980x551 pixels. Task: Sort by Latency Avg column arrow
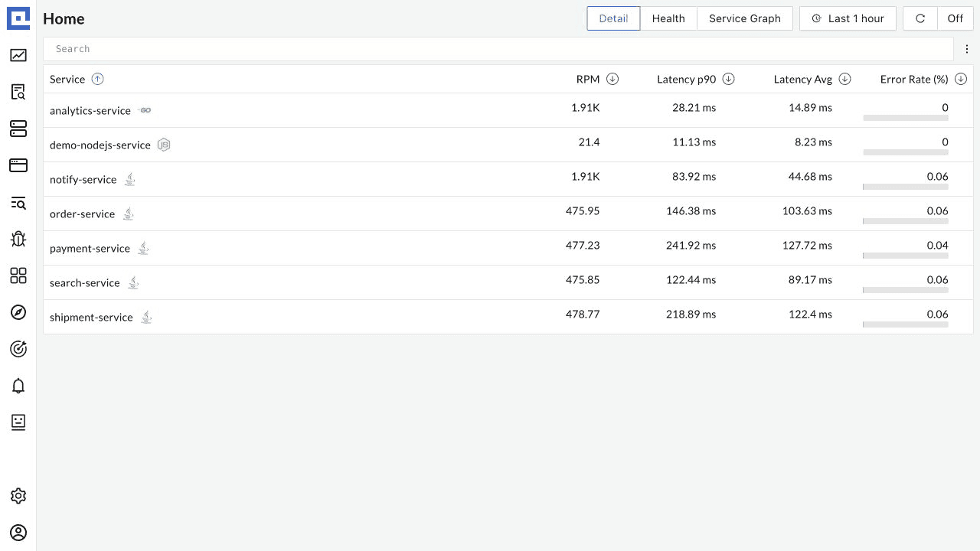pos(845,79)
